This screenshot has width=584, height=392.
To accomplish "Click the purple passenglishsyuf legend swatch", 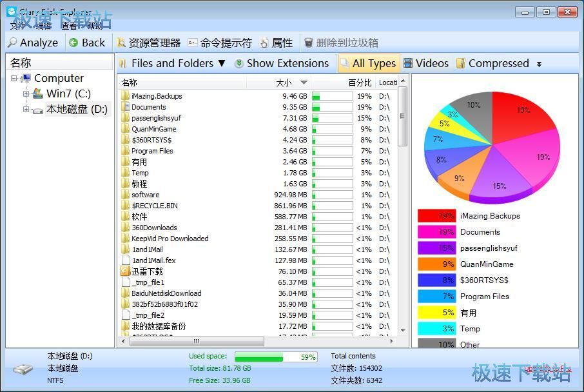I will 436,248.
